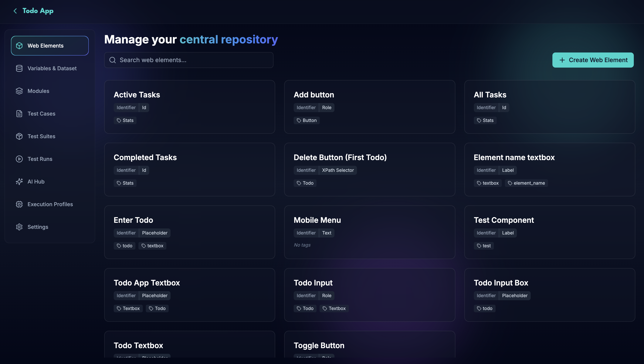
Task: Click tag icon beside Stats in All Tasks
Action: 479,120
